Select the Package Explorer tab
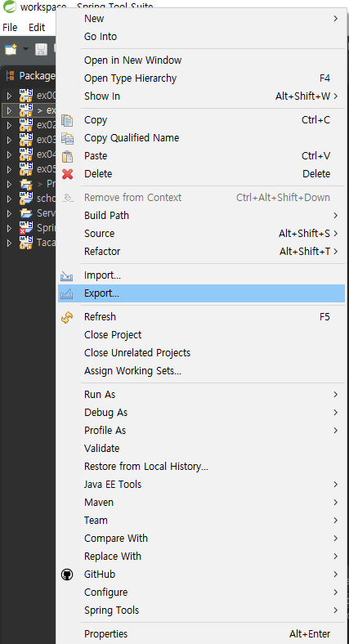The image size is (349, 644). [x=31, y=76]
